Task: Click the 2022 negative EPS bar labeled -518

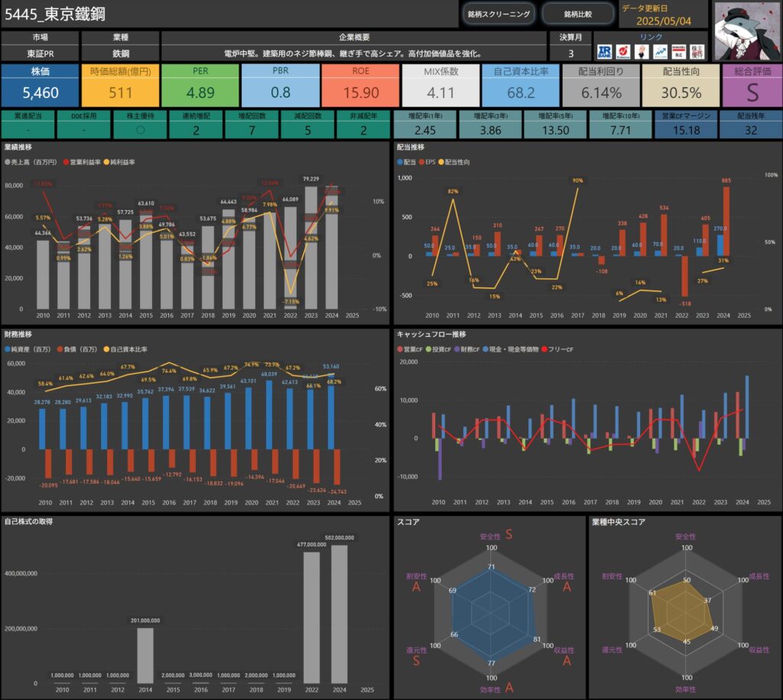Action: [x=684, y=277]
